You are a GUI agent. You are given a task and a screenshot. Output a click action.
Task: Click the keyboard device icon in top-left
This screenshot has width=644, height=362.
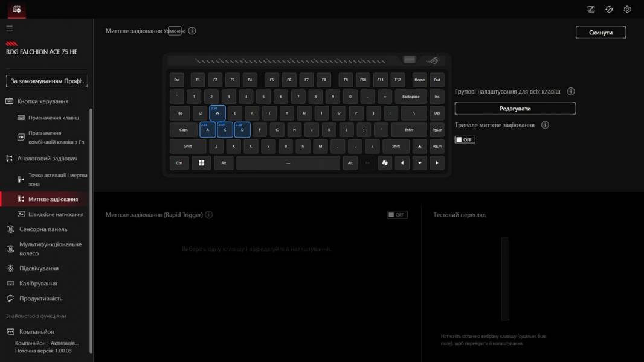click(x=16, y=9)
